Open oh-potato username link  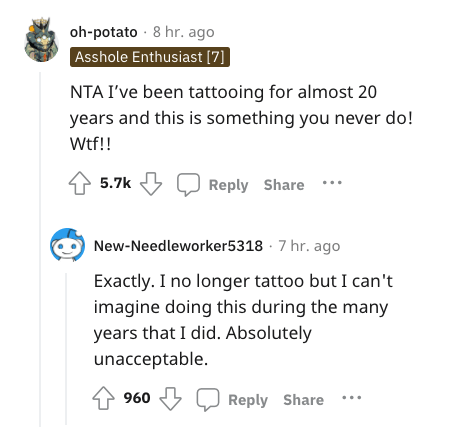click(104, 32)
